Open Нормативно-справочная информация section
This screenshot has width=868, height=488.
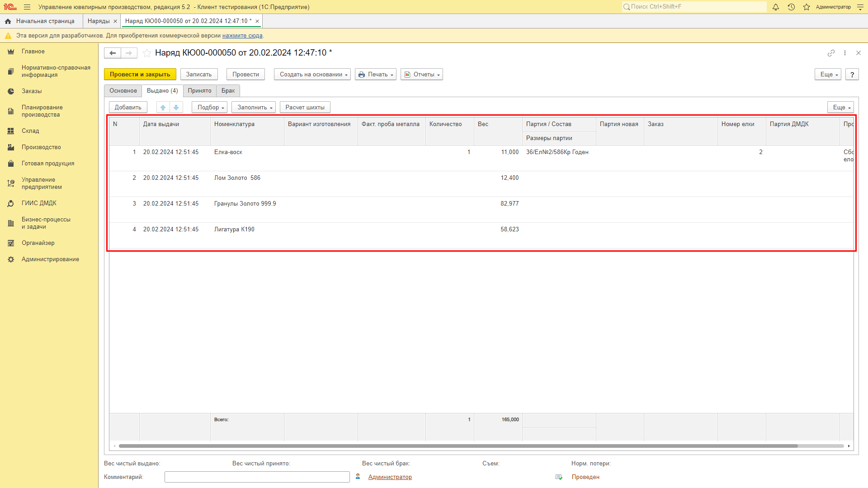pyautogui.click(x=56, y=71)
